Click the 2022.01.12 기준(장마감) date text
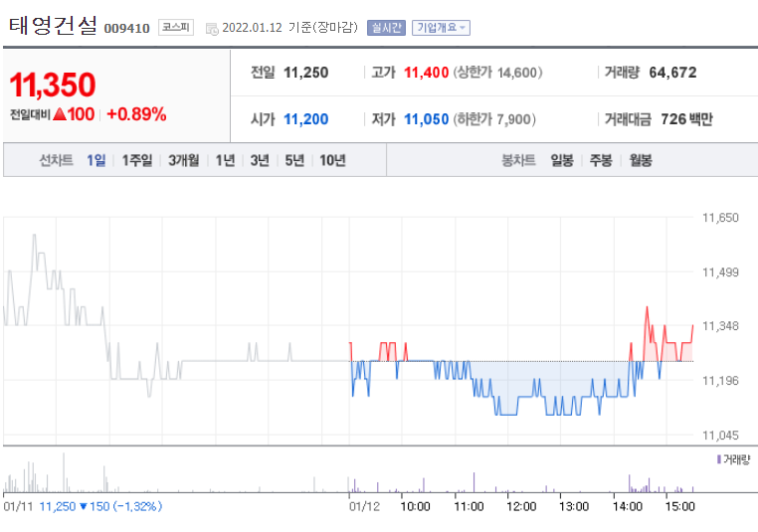This screenshot has width=758, height=532. [x=290, y=28]
